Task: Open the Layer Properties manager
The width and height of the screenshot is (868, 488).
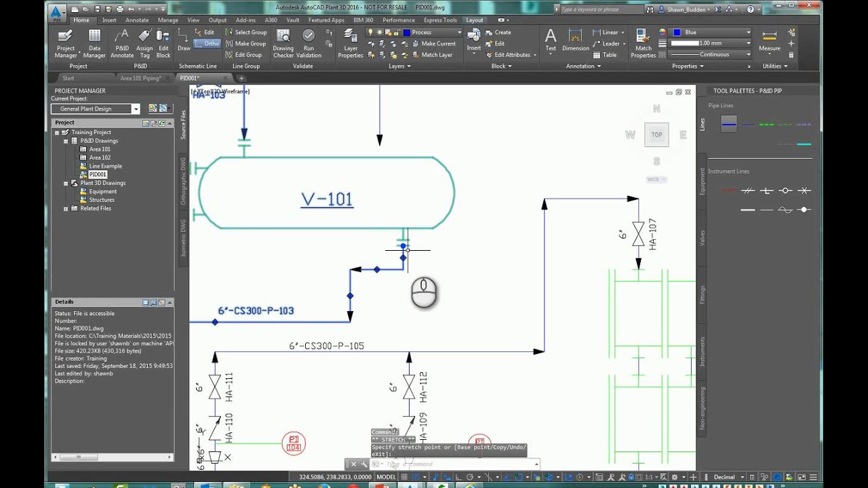Action: click(x=351, y=43)
